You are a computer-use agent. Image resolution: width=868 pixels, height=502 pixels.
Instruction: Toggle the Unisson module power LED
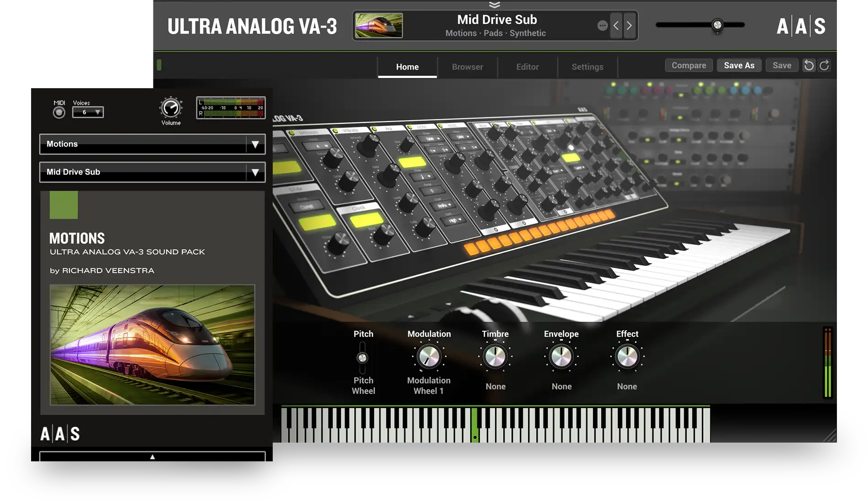point(291,133)
